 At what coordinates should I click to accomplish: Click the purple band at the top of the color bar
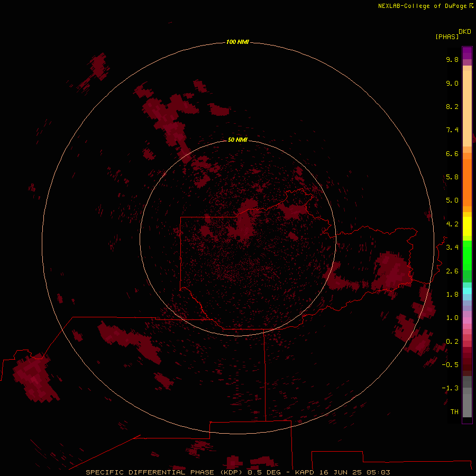click(x=467, y=53)
